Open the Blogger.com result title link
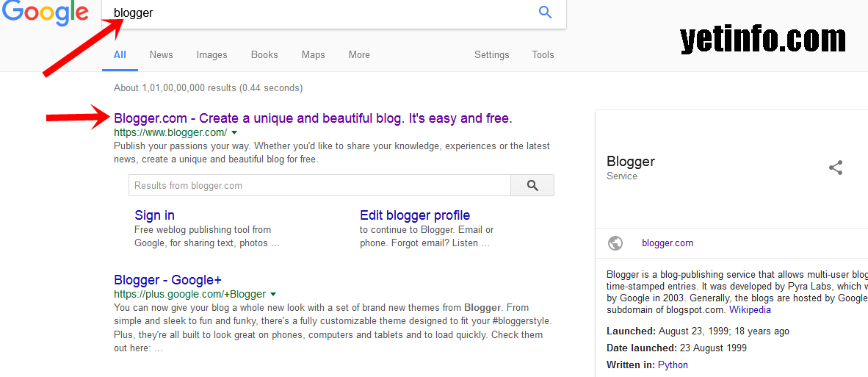This screenshot has height=377, width=868. pyautogui.click(x=313, y=118)
